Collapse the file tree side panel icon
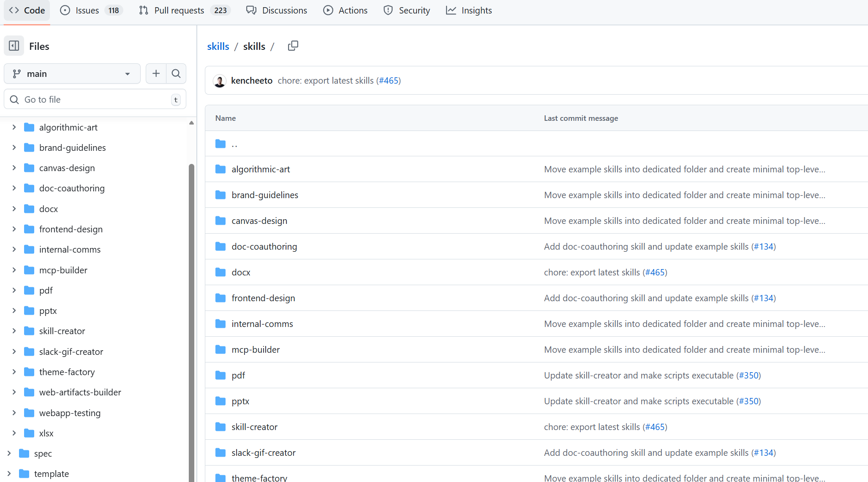The image size is (868, 482). pos(14,46)
